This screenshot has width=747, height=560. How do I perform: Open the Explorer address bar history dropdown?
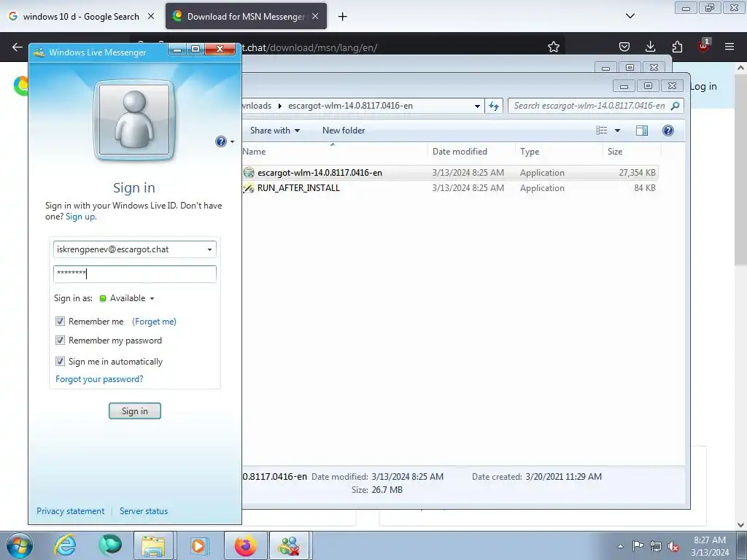[x=477, y=106]
